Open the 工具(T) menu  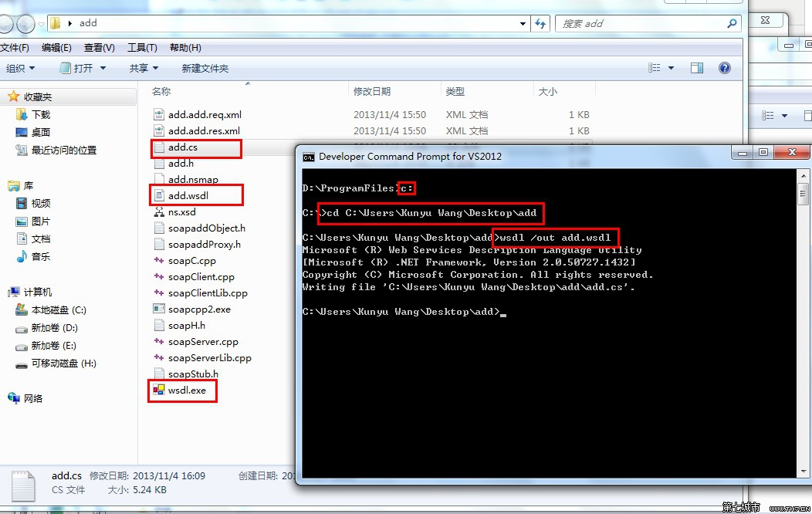143,48
